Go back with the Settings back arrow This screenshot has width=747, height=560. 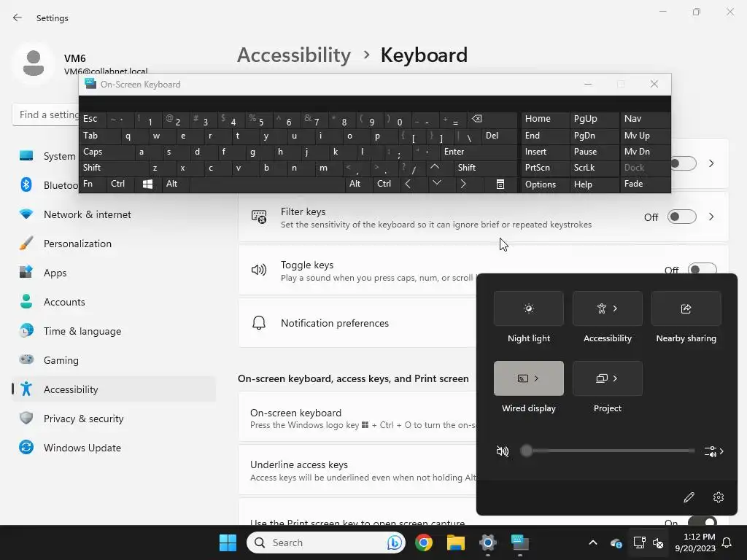(x=18, y=17)
